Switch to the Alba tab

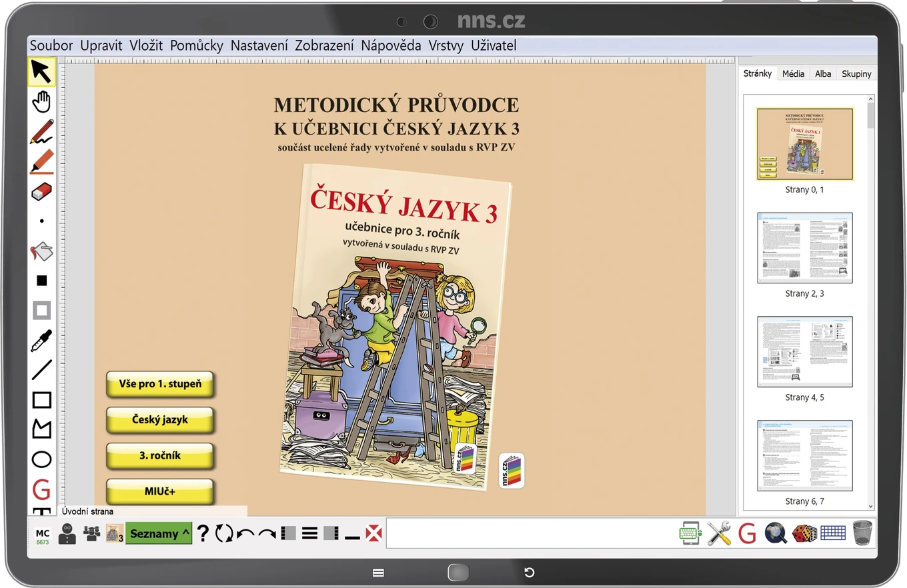[823, 74]
